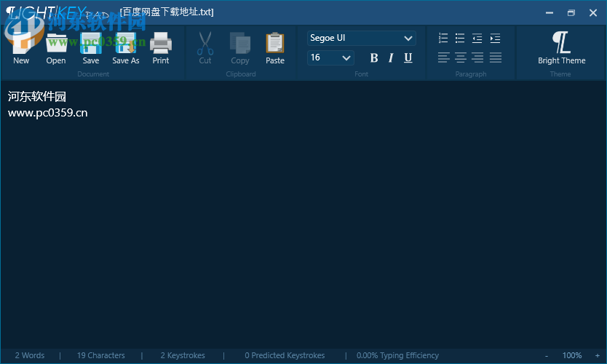Screen dimensions: 607x364
Task: Place cursor in www.pc0359.cn line
Action: [x=47, y=113]
